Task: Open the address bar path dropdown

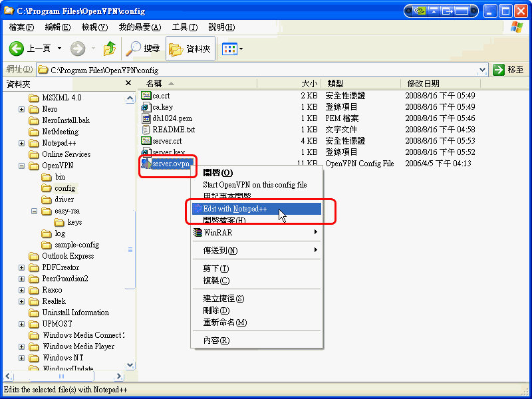Action: click(482, 70)
